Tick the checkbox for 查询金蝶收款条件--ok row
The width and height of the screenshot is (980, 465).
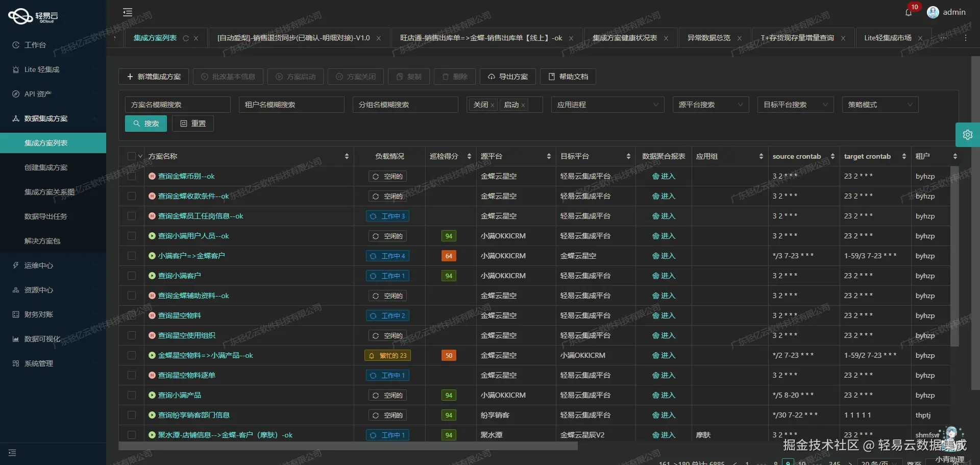pos(132,196)
